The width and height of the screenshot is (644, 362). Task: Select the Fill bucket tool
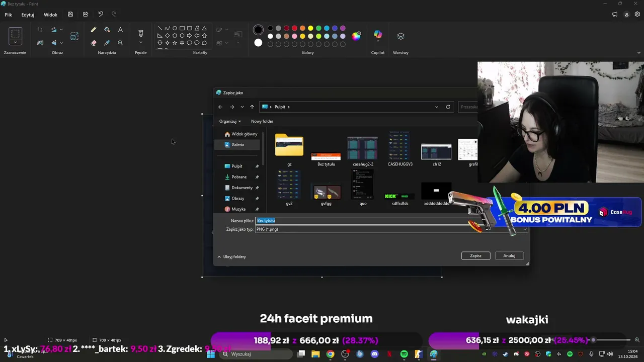107,30
